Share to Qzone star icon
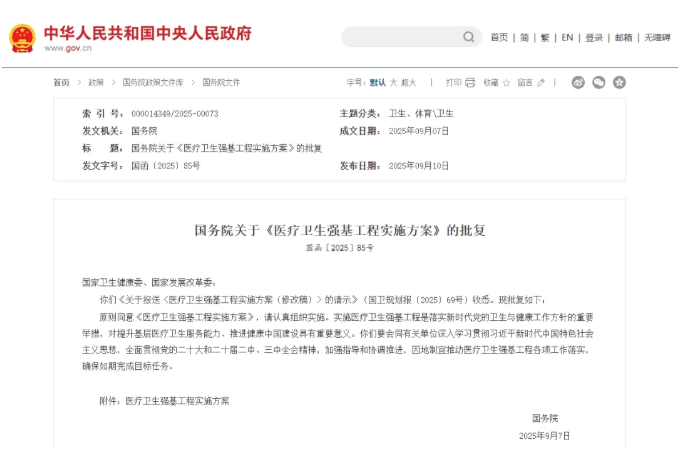Screen dimensions: 683x462 click(x=619, y=82)
